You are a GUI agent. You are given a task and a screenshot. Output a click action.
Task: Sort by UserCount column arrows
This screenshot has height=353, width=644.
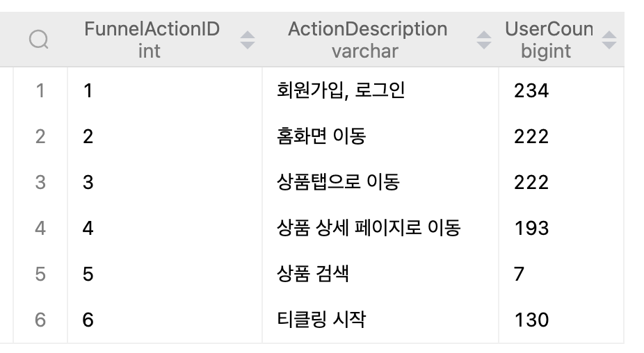(609, 40)
